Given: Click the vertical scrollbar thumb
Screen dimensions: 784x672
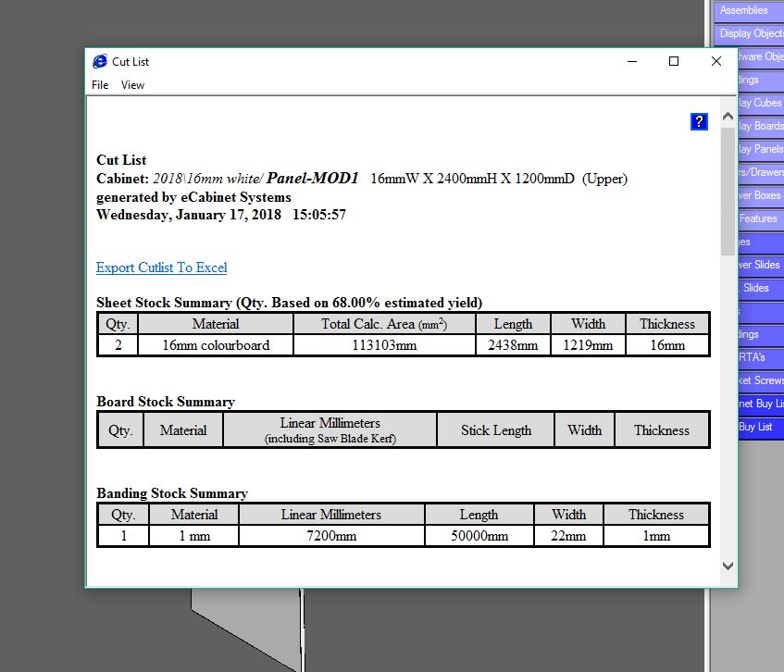Looking at the screenshot, I should coord(728,192).
